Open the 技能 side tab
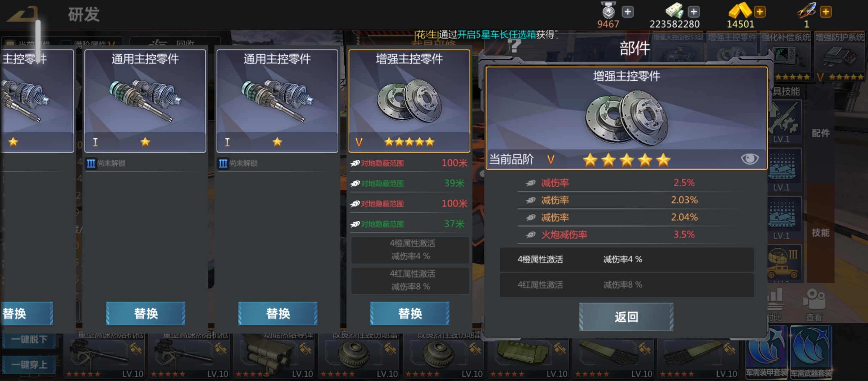The image size is (868, 381). click(x=821, y=233)
